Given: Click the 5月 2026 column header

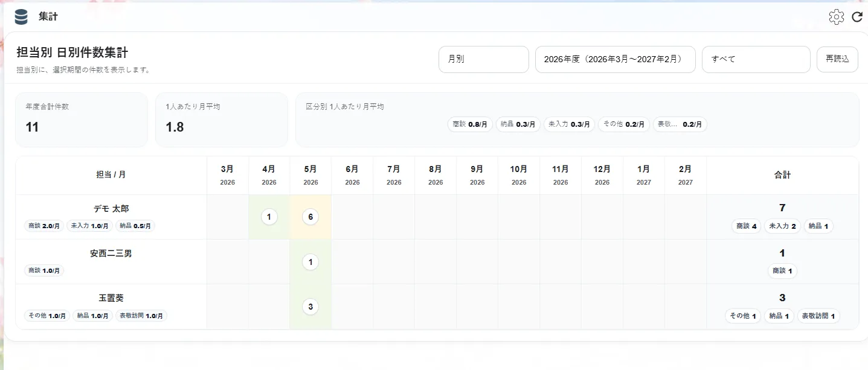Looking at the screenshot, I should pos(310,175).
